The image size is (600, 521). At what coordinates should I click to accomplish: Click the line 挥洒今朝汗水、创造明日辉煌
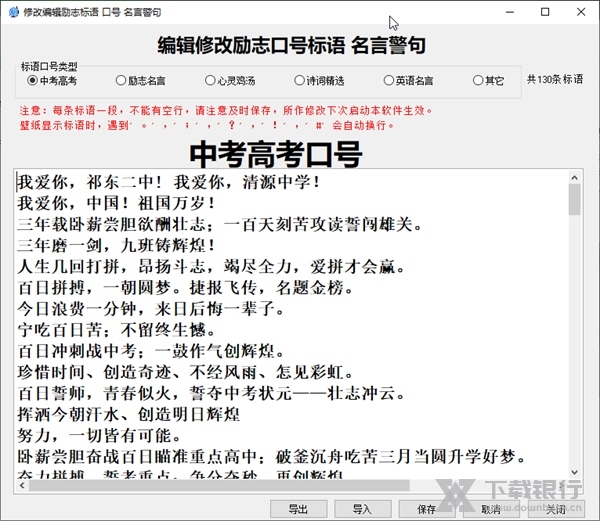point(129,414)
